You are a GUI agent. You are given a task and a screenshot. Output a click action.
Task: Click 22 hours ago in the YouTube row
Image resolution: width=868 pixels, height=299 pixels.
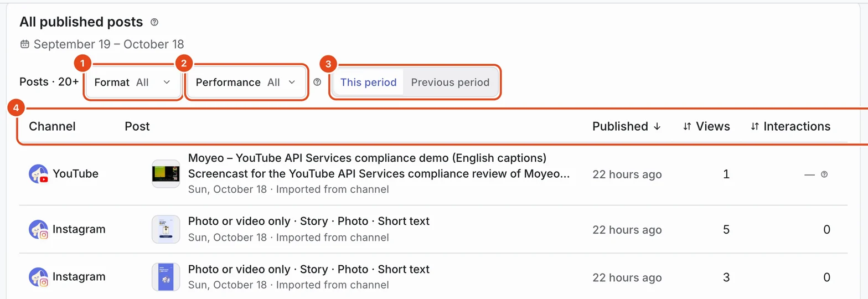tap(627, 174)
